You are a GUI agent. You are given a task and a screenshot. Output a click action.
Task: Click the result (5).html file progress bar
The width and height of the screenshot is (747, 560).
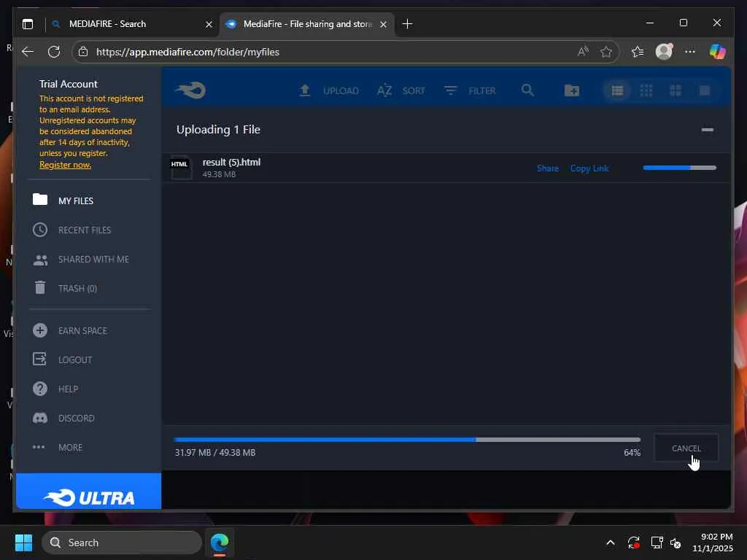[x=679, y=168]
